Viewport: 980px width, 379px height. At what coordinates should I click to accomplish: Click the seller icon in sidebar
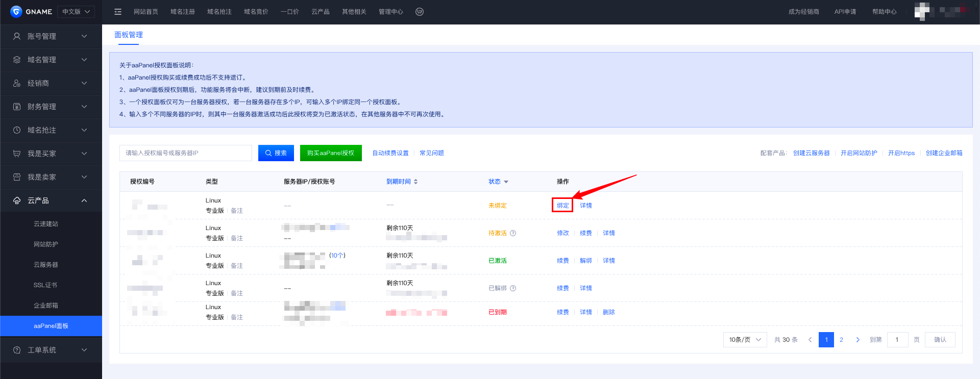(x=17, y=177)
